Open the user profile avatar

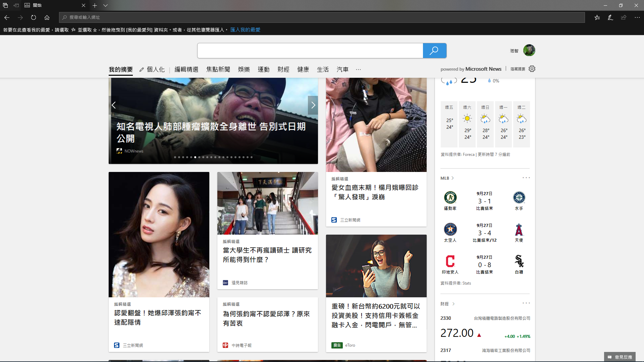529,50
